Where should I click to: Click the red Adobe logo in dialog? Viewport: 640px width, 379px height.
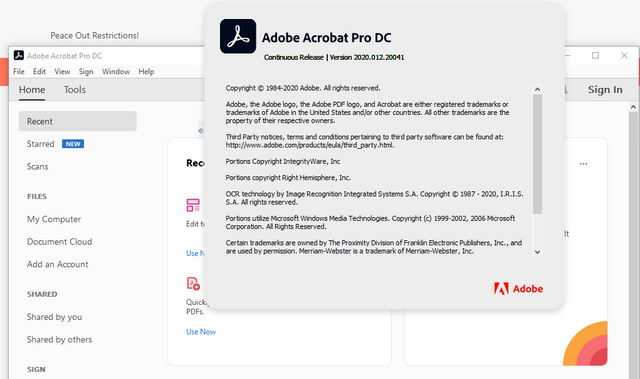(x=518, y=288)
